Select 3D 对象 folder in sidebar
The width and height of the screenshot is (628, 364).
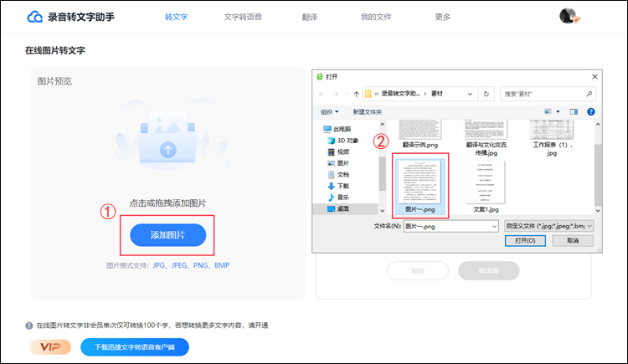click(x=342, y=141)
